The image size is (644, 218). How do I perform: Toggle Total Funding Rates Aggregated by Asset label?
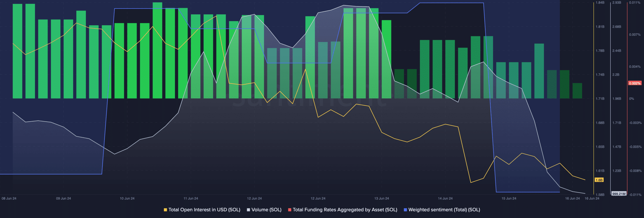point(345,210)
